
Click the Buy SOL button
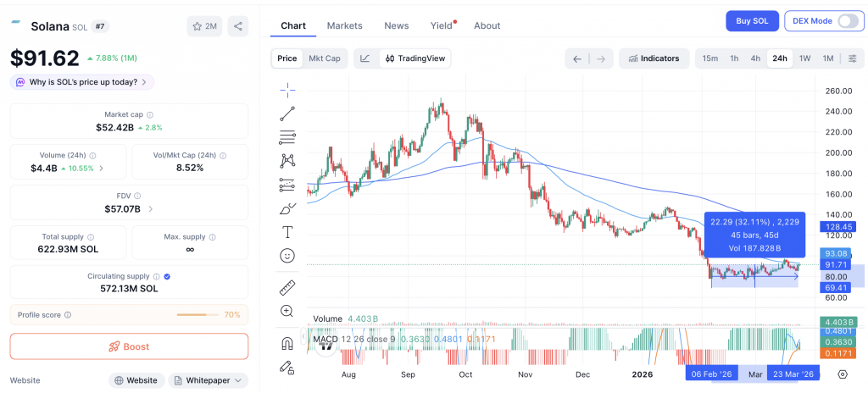(752, 21)
